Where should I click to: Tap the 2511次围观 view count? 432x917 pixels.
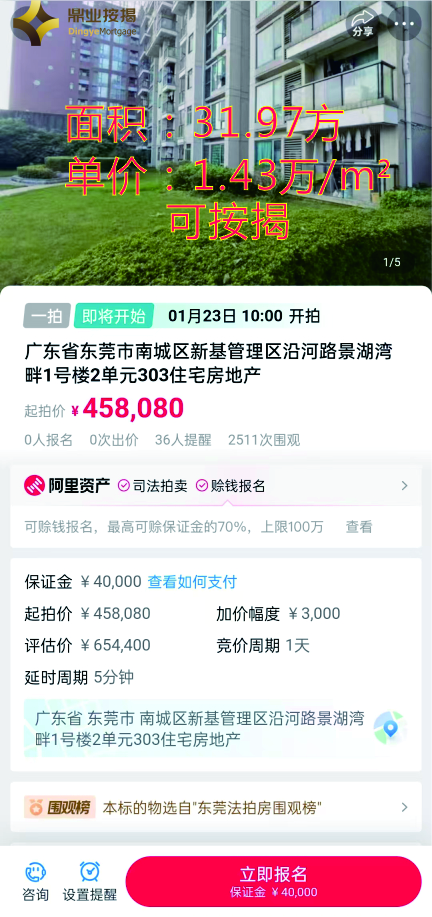[x=264, y=440]
